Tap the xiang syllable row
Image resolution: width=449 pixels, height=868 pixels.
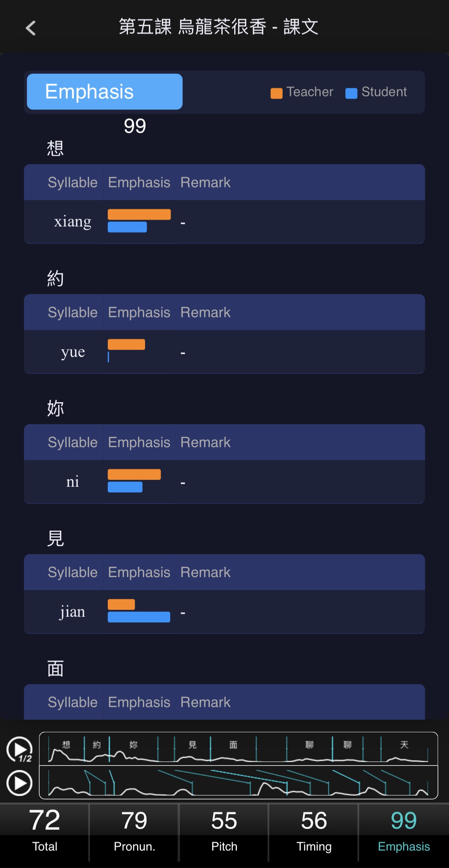[224, 221]
